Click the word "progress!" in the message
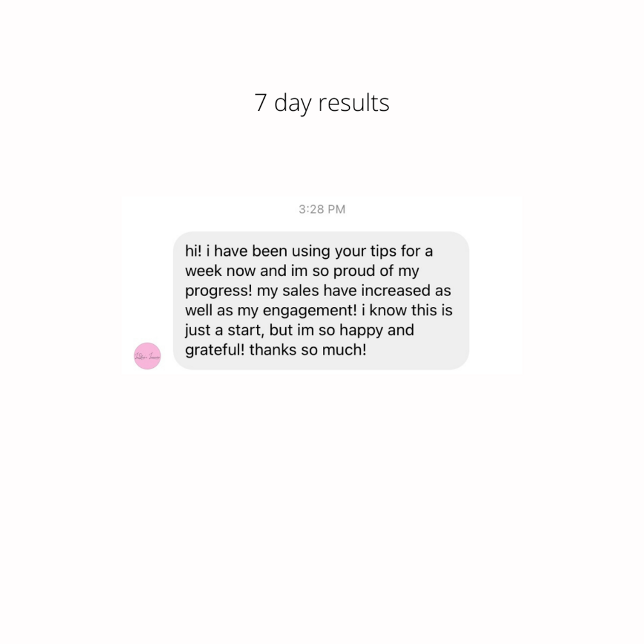The width and height of the screenshot is (644, 644). (219, 291)
